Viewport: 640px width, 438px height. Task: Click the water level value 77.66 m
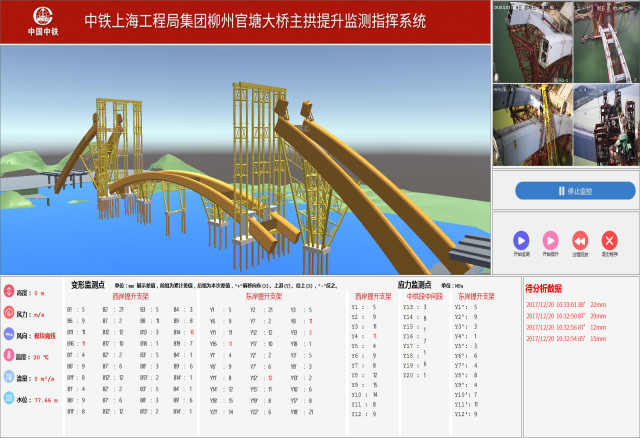pyautogui.click(x=46, y=400)
